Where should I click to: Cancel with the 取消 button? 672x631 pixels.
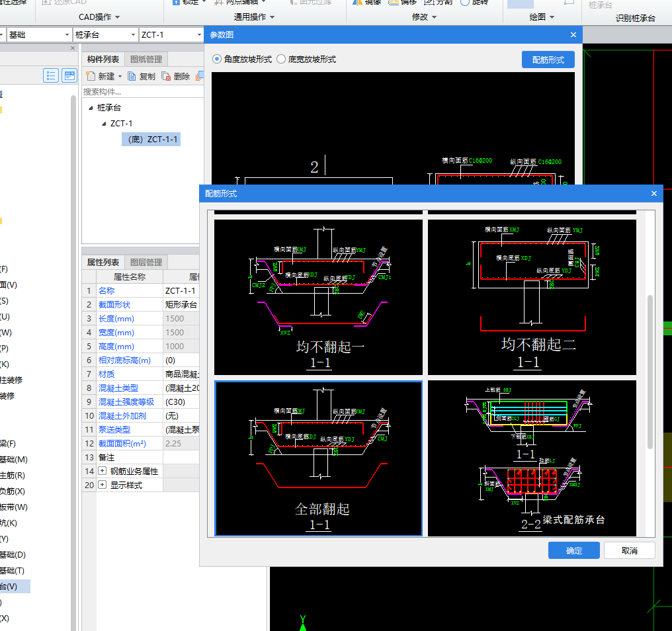629,550
